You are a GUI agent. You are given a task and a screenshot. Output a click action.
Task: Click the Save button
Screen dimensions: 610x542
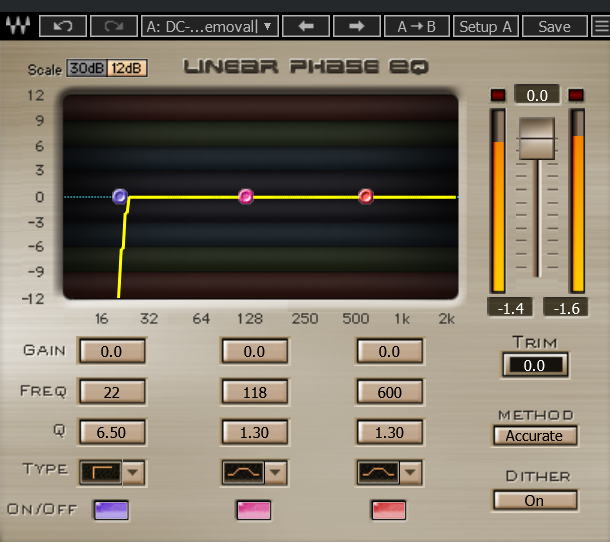pyautogui.click(x=554, y=26)
